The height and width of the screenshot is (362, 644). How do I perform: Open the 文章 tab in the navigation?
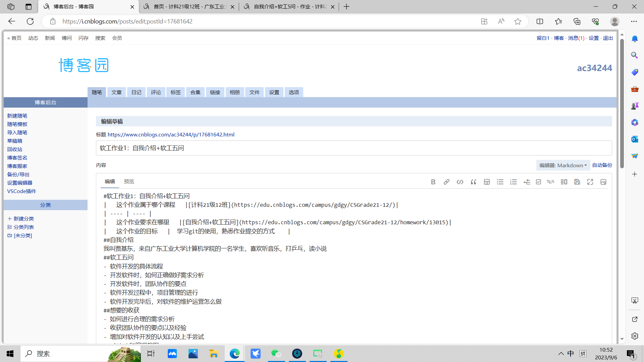[x=116, y=92]
